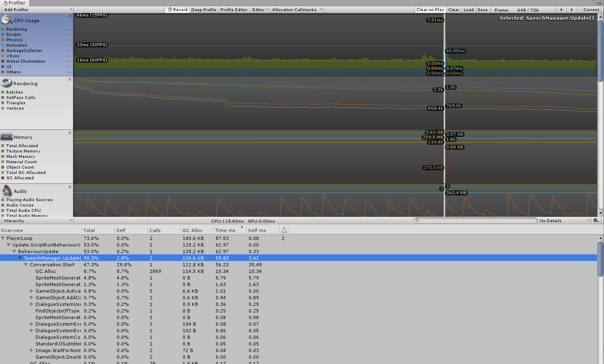Collapse the BehaviourUpdate tree row

click(15, 251)
